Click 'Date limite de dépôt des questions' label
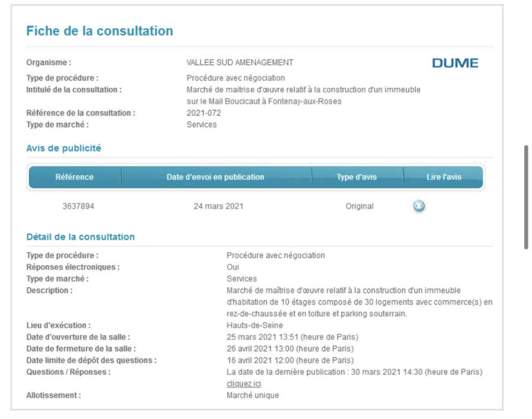The height and width of the screenshot is (419, 532). click(91, 360)
